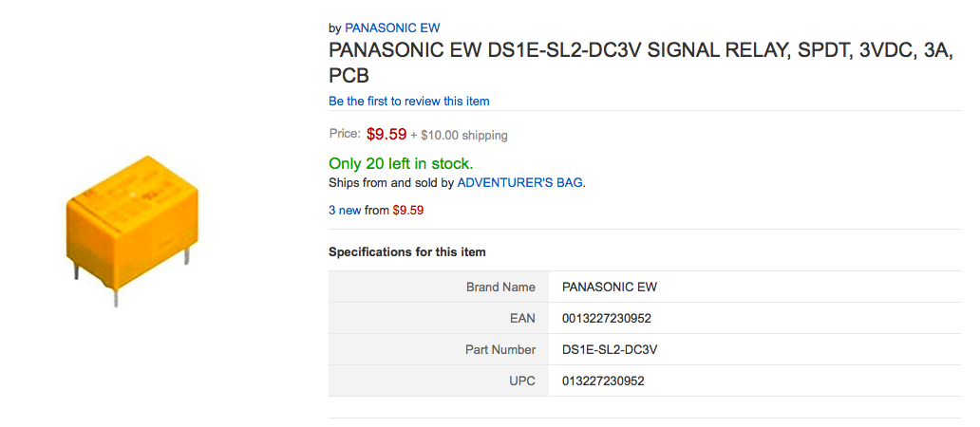The image size is (980, 427).
Task: Click the yellow relay product image
Action: pos(133,226)
